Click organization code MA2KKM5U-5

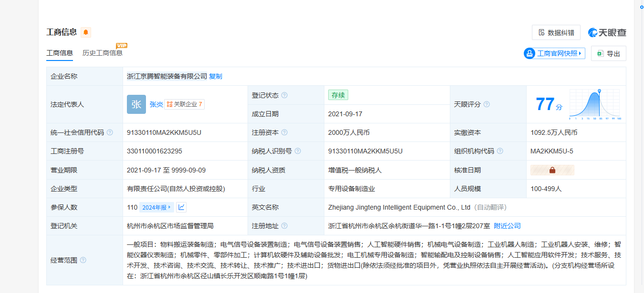552,151
